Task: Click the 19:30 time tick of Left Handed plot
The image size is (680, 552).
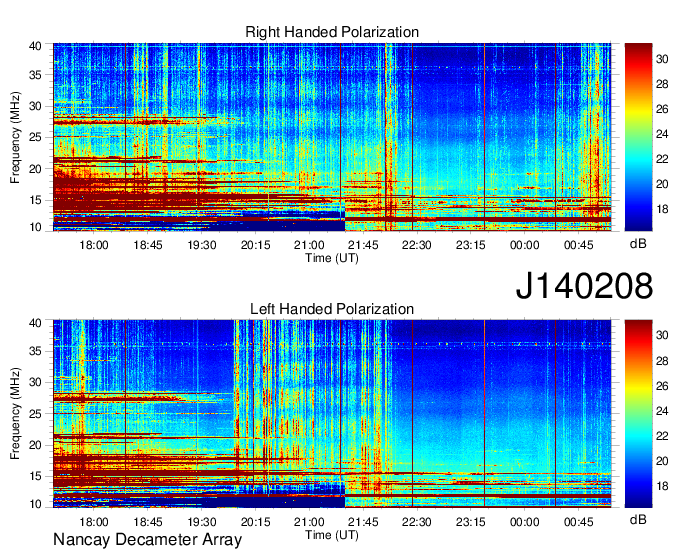Action: pyautogui.click(x=202, y=522)
